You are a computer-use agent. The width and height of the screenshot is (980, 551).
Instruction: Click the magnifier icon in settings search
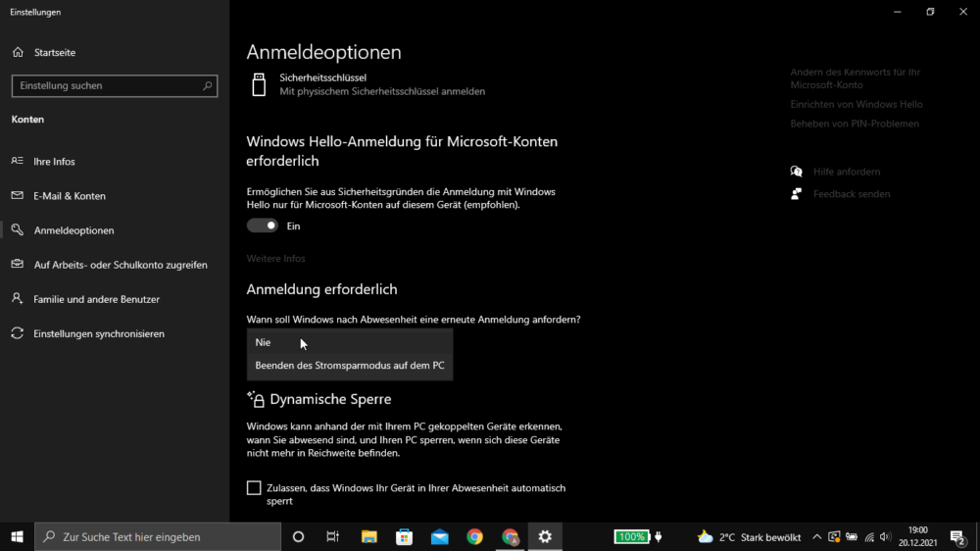(208, 85)
